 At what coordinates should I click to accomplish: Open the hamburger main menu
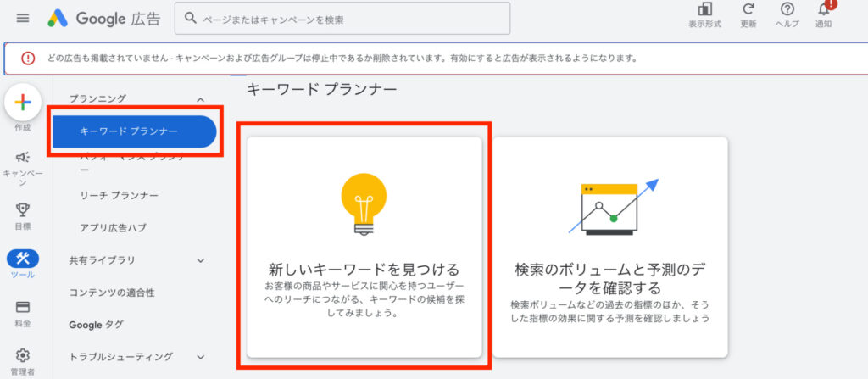pos(23,19)
